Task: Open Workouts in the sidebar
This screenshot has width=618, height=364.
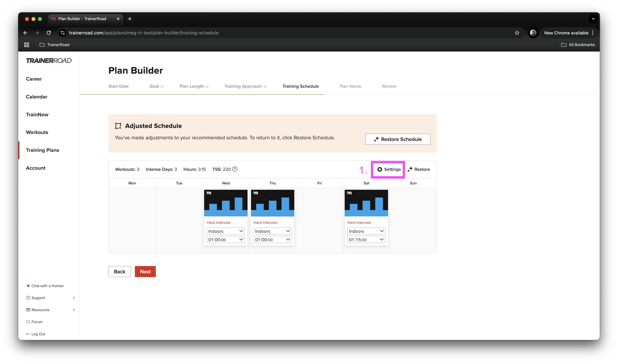Action: click(37, 132)
